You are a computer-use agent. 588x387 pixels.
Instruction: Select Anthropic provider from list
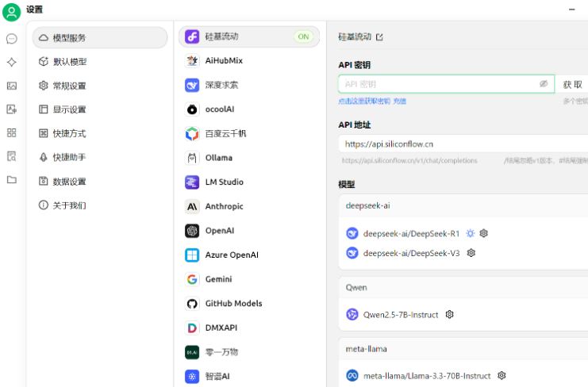224,206
